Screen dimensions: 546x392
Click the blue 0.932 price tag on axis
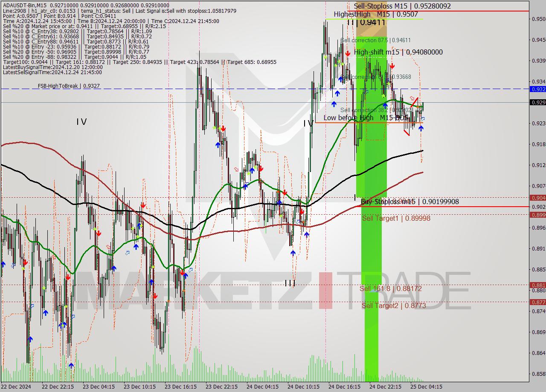point(537,89)
